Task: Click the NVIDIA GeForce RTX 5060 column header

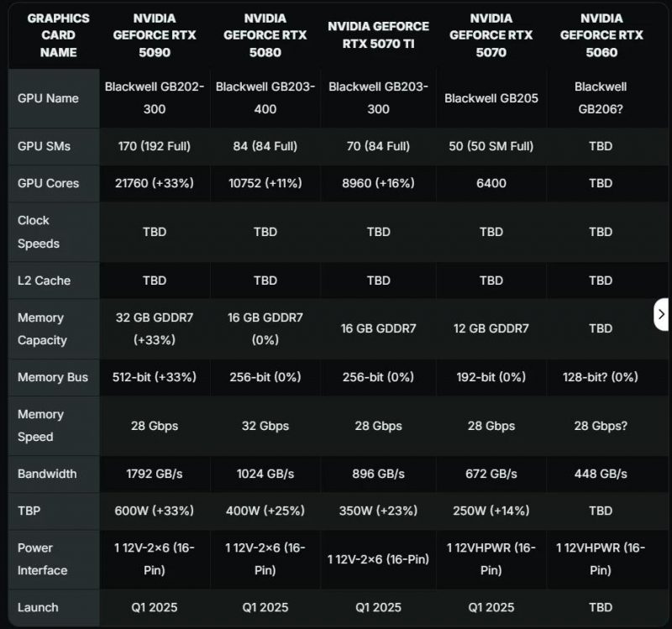Action: coord(601,35)
